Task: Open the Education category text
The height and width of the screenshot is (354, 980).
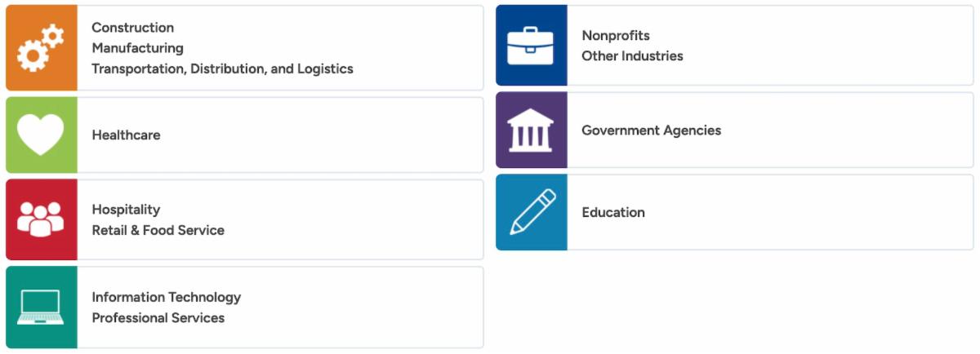Action: pyautogui.click(x=612, y=212)
